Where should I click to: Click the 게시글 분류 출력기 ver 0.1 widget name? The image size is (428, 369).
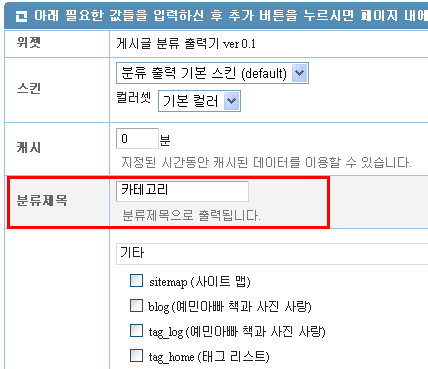(186, 44)
